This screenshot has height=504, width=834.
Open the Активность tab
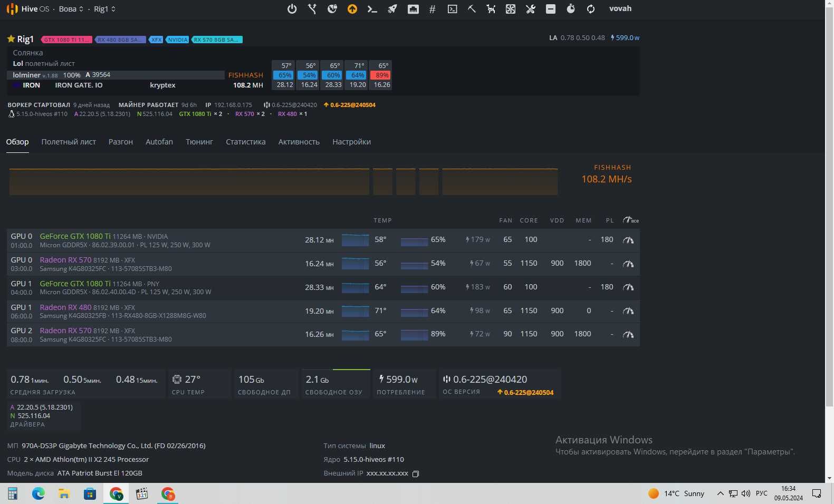pyautogui.click(x=299, y=142)
